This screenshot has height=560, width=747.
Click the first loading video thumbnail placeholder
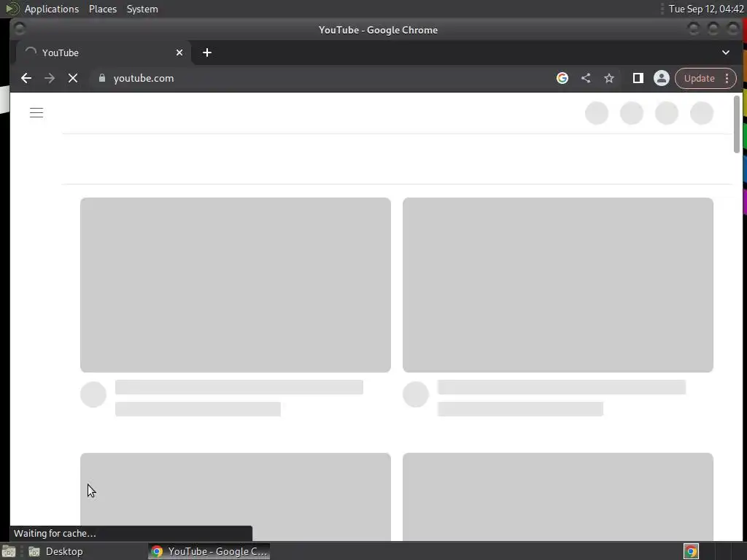[236, 285]
